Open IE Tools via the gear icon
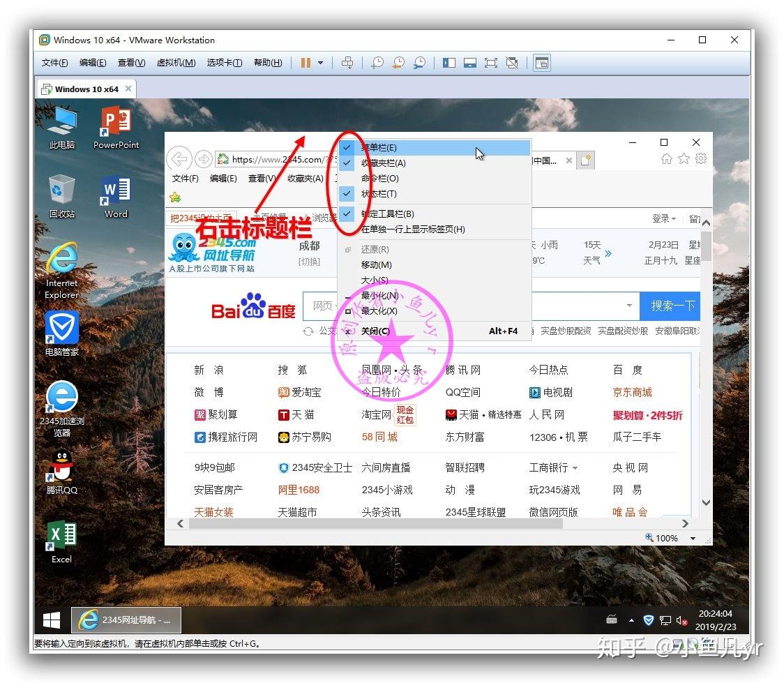The height and width of the screenshot is (683, 784). 701,159
